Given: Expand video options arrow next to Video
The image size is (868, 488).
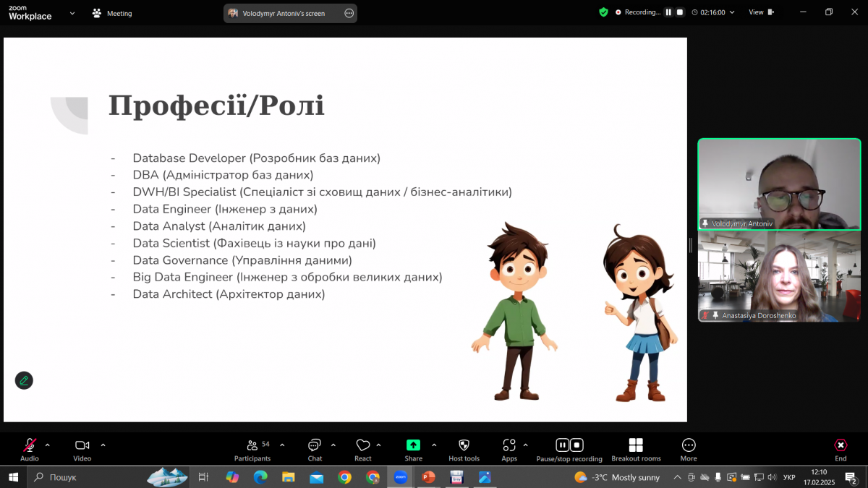Looking at the screenshot, I should click(x=103, y=445).
